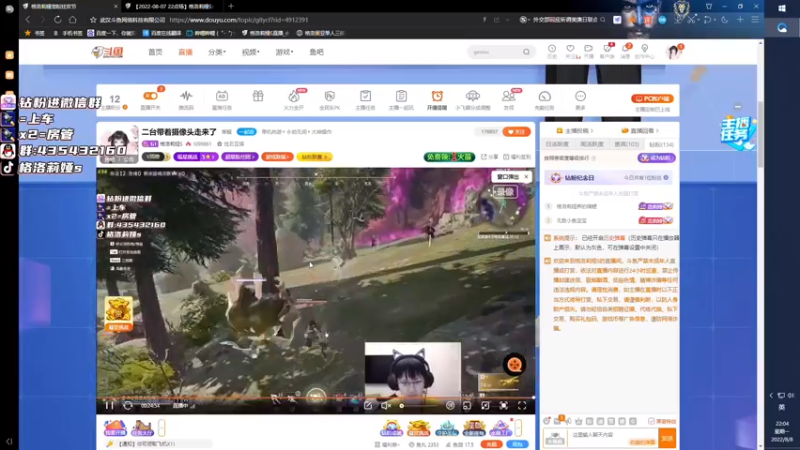Expand the 视频 video dropdown

pyautogui.click(x=251, y=52)
